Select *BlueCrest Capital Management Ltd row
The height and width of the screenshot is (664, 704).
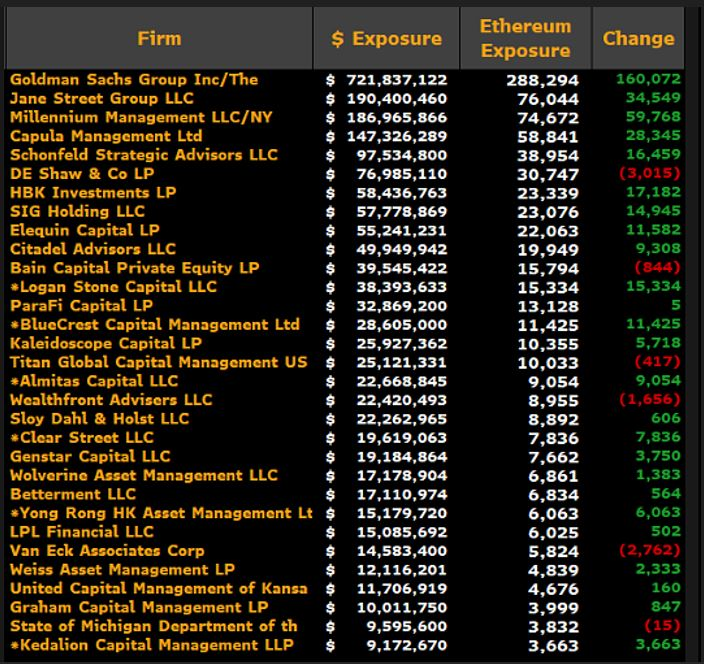[x=155, y=324]
